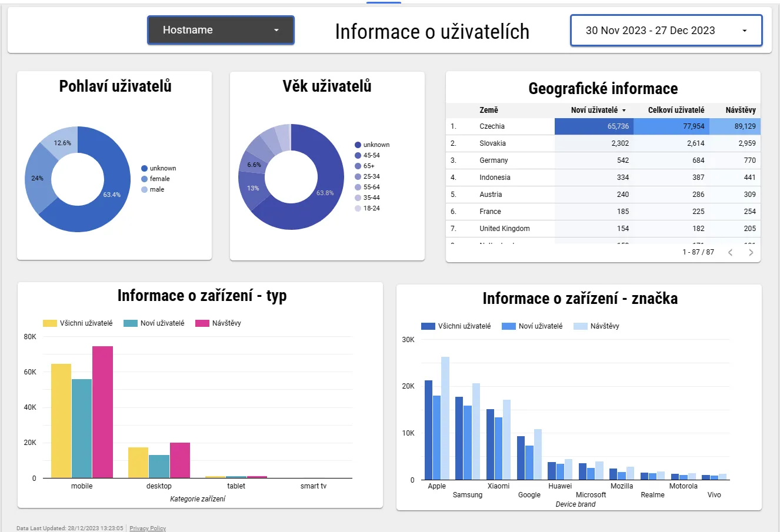Toggle Všichni uživatelé legend in device type chart
The height and width of the screenshot is (532, 780).
78,323
